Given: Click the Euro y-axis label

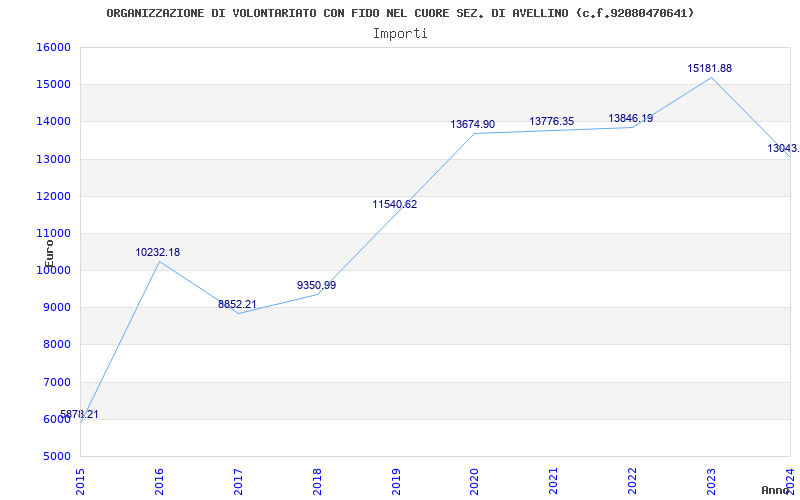Looking at the screenshot, I should pos(49,254).
